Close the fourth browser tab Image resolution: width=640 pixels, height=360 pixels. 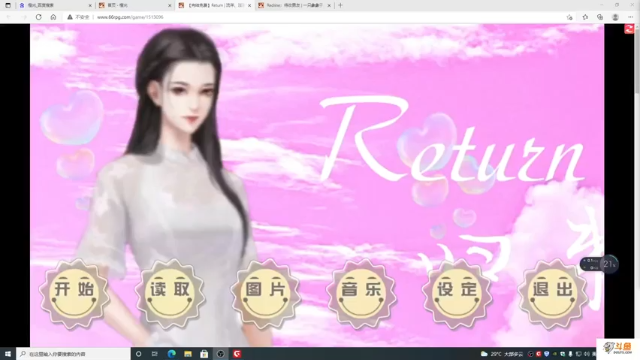pyautogui.click(x=329, y=5)
